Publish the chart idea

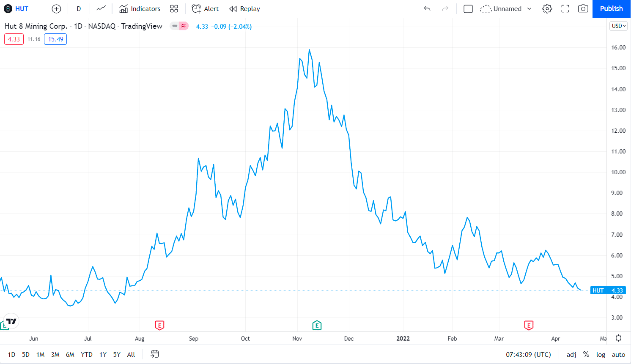612,8
